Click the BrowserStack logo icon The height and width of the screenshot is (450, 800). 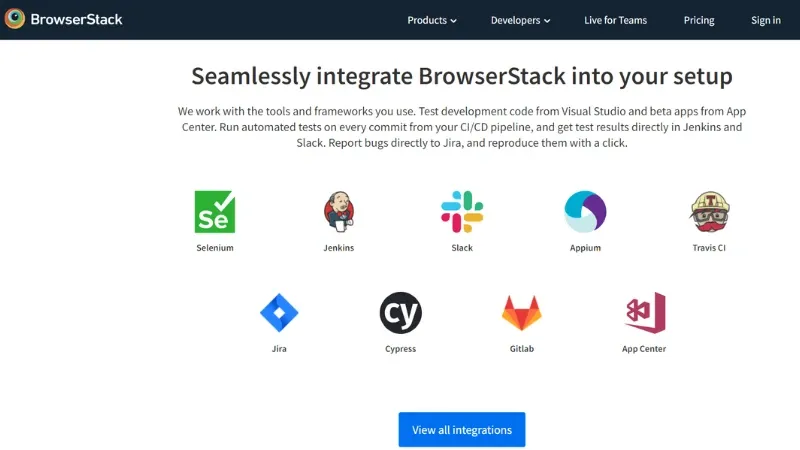(15, 19)
